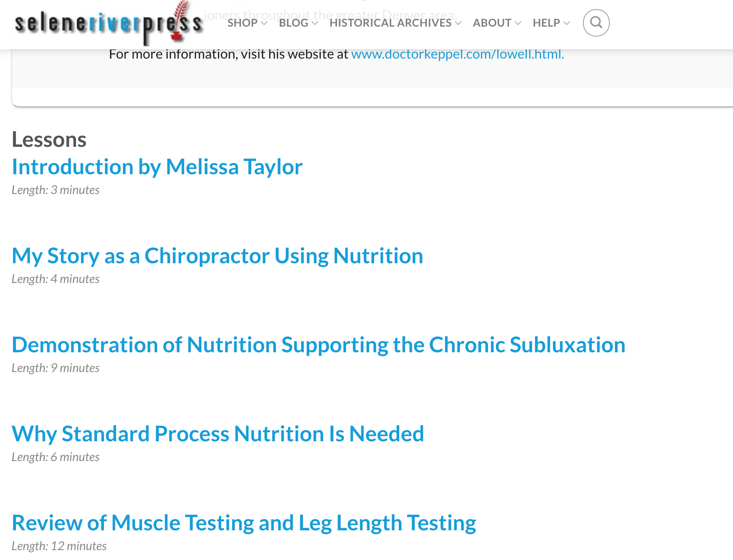Open Introduction by Melissa Taylor lesson
The height and width of the screenshot is (560, 733).
point(157,167)
